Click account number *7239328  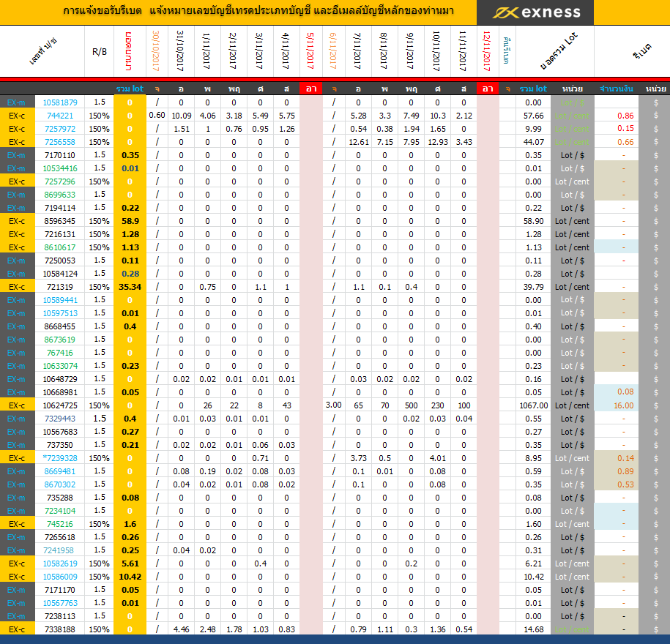(x=60, y=458)
